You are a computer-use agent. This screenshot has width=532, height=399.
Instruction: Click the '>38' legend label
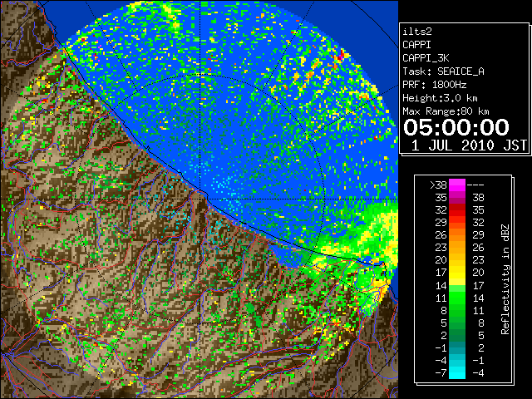438,185
